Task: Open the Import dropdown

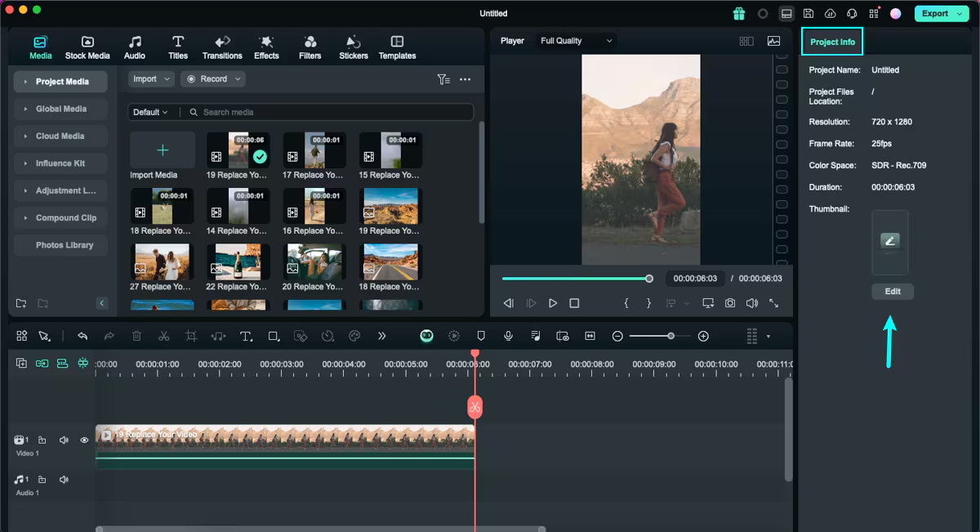Action: pyautogui.click(x=151, y=79)
